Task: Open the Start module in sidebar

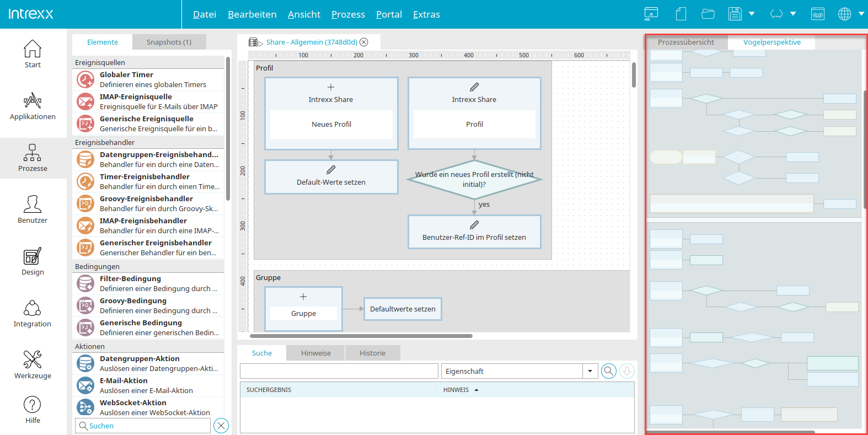Action: (x=33, y=54)
